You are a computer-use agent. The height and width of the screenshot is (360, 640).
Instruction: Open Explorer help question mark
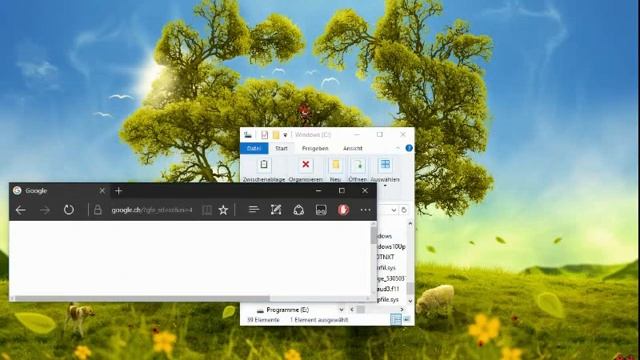[409, 148]
